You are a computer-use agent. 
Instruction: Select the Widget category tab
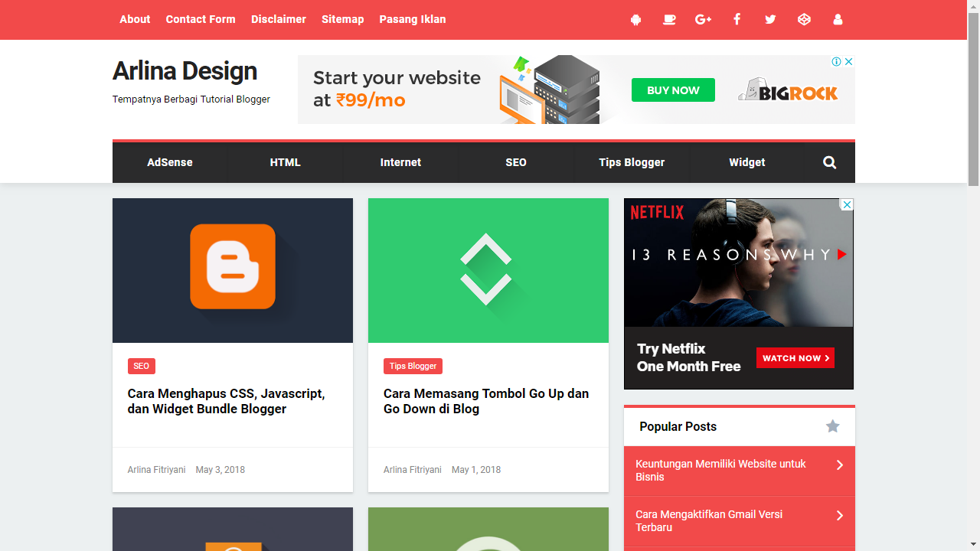[747, 162]
